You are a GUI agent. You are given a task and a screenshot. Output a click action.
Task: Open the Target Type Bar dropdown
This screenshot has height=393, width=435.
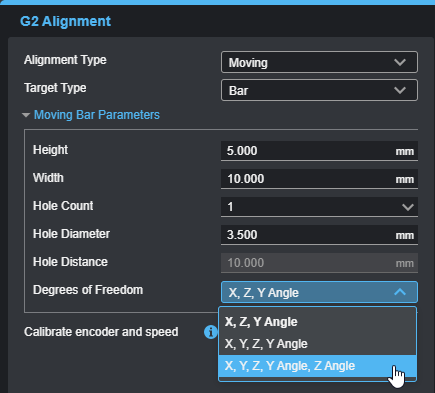(319, 90)
